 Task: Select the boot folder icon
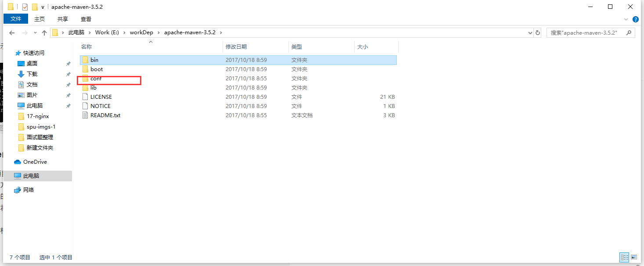tap(86, 69)
